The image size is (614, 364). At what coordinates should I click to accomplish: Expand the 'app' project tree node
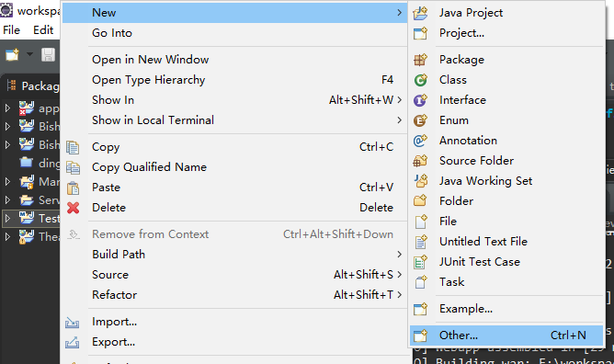coord(7,108)
